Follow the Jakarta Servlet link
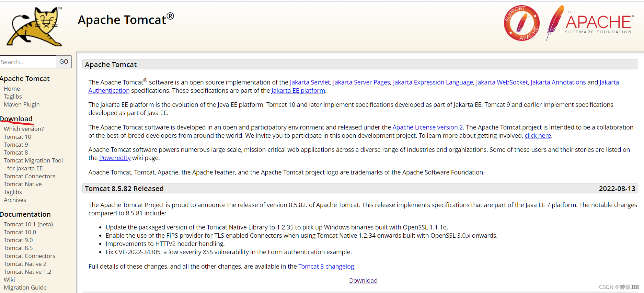The width and height of the screenshot is (644, 293). 310,82
